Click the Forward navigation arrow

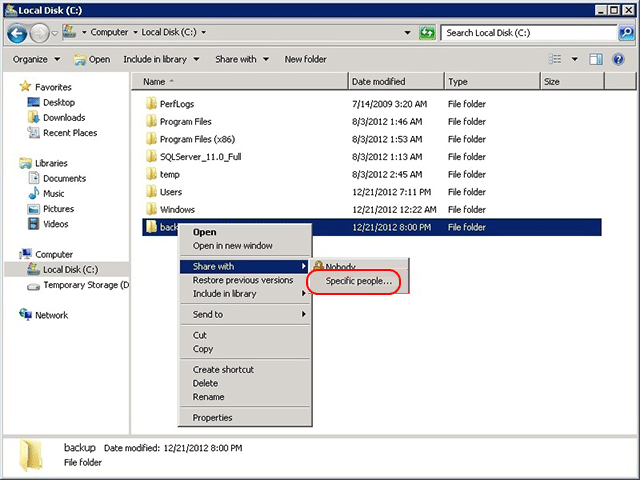(x=40, y=33)
